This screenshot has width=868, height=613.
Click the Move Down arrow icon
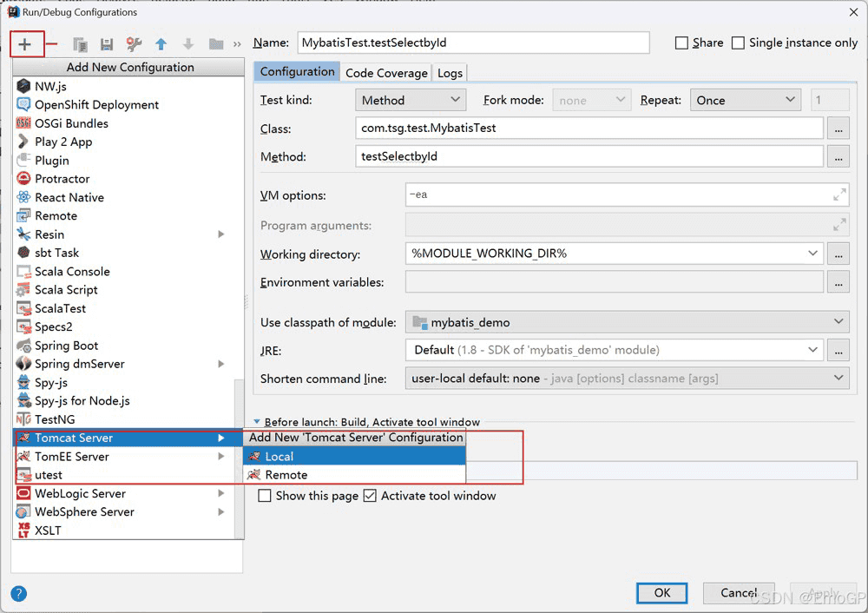(x=188, y=44)
